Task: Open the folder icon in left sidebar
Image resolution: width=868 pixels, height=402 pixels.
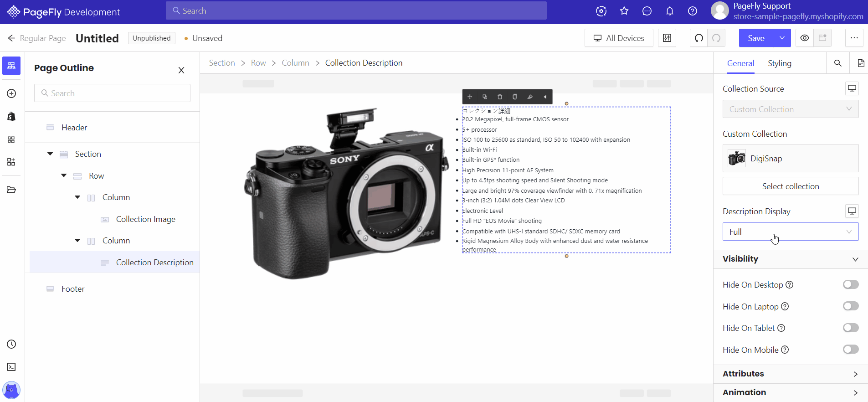Action: [11, 190]
